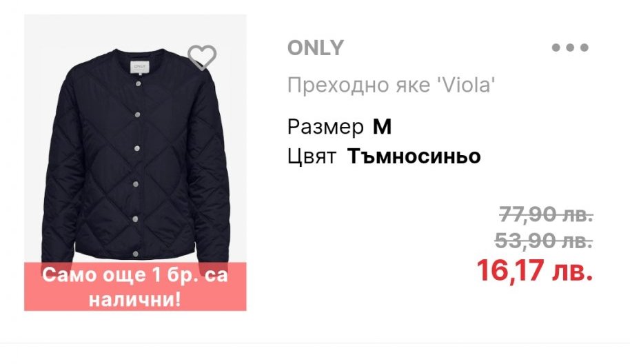Viewport: 630px width, 364px height.
Task: Click the ONLY brand name heading
Action: click(x=316, y=48)
